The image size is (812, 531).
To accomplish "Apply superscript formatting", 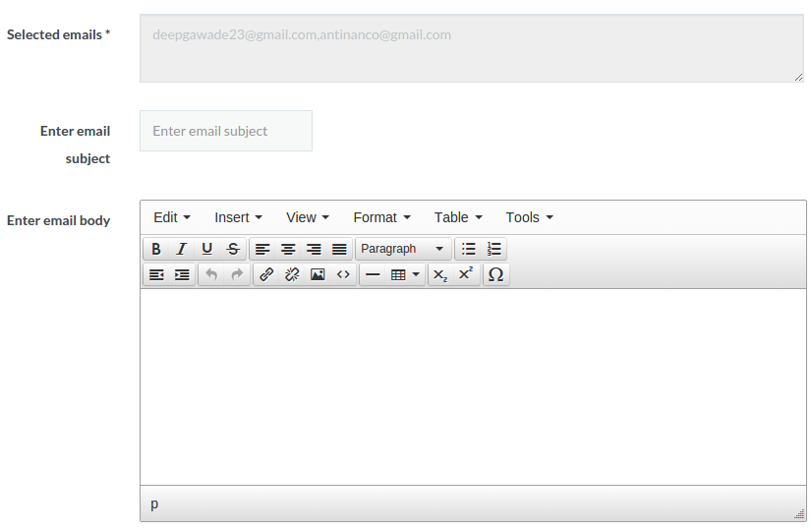I will 466,275.
